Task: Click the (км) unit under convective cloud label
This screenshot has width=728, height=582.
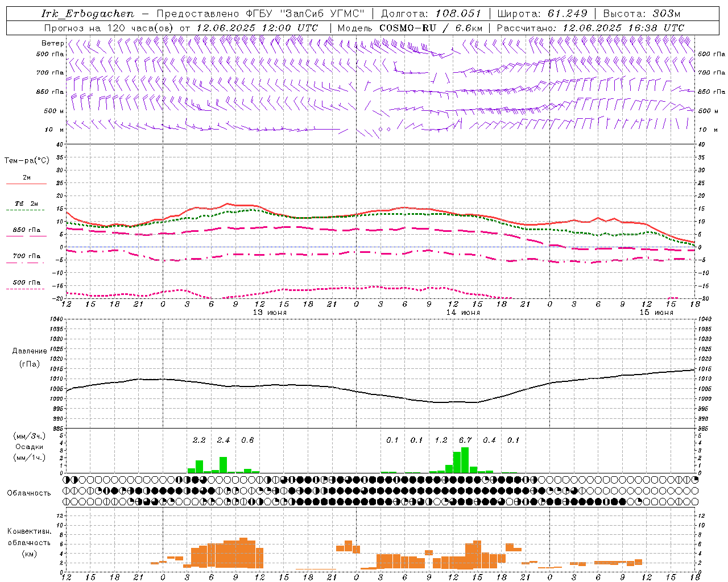Action: pos(30,554)
